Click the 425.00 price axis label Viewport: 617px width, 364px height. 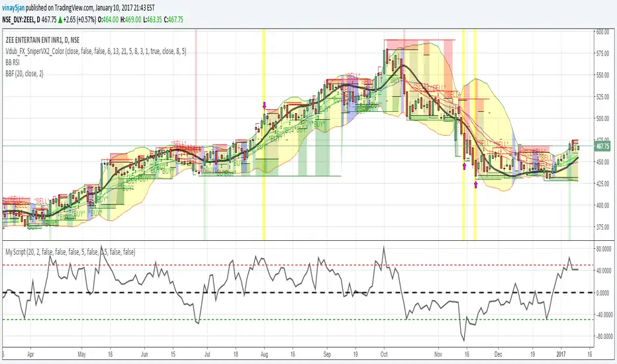tap(602, 183)
